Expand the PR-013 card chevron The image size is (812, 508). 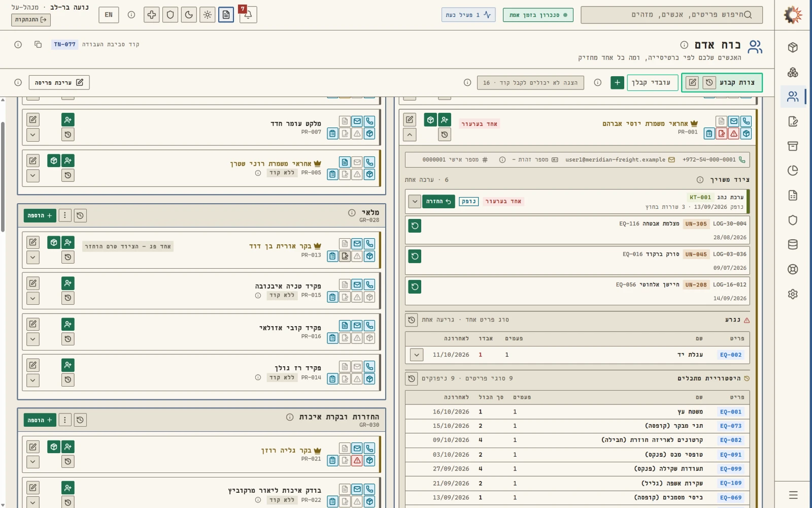coord(33,257)
